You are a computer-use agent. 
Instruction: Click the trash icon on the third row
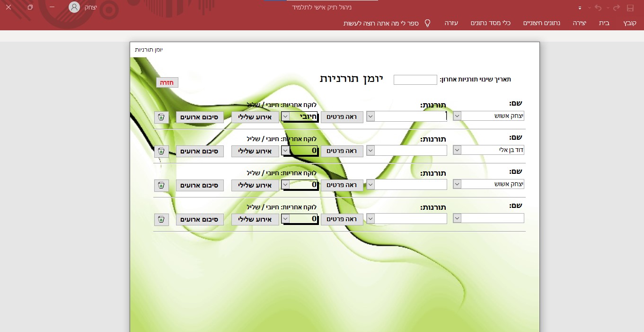(161, 185)
